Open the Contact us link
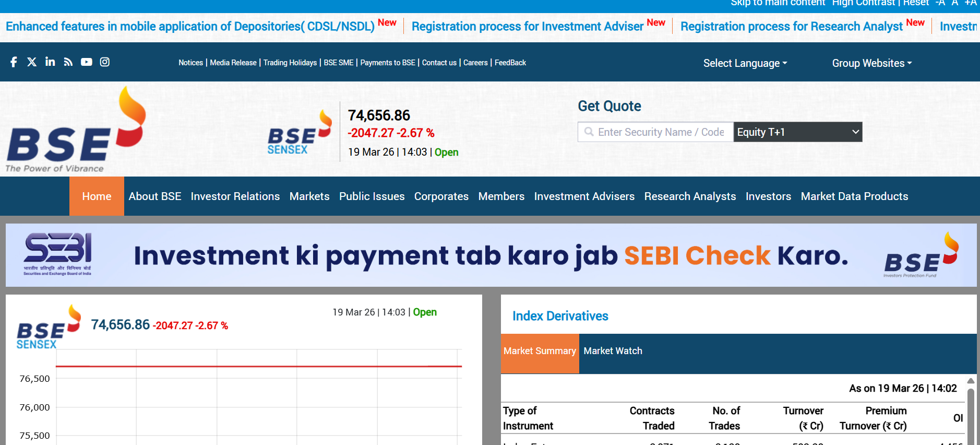 point(439,63)
